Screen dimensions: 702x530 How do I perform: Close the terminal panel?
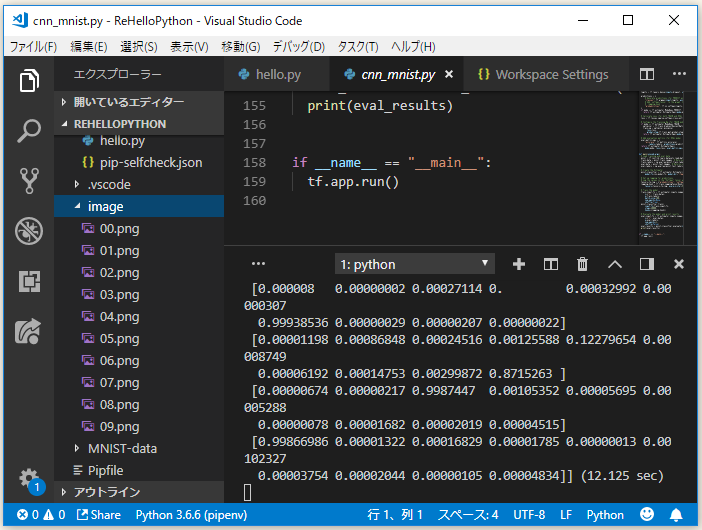pyautogui.click(x=679, y=264)
